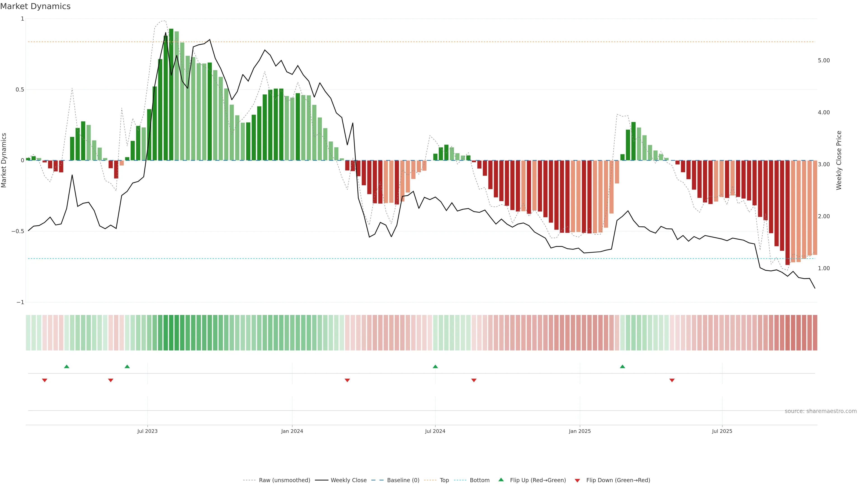Toggle the Top legend entry

[x=444, y=480]
